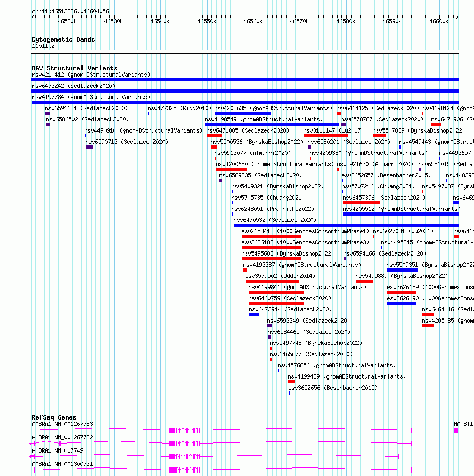Click the nsv4490910 gnomADStructuralVariants label
This screenshot has height=476, width=474.
[143, 131]
